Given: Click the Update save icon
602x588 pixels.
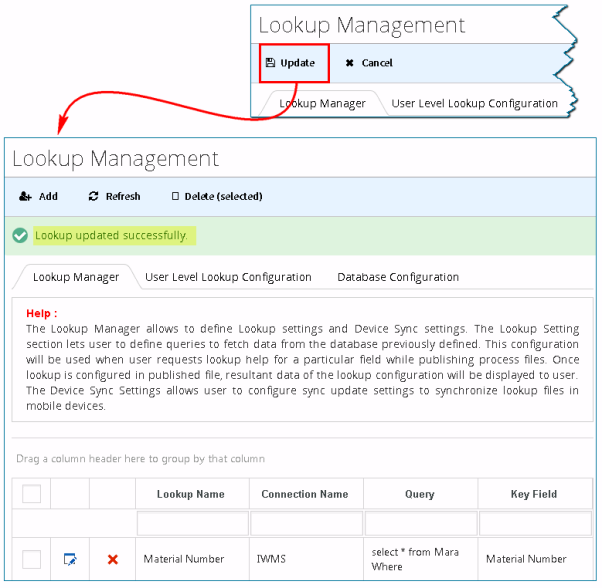Looking at the screenshot, I should click(x=270, y=63).
